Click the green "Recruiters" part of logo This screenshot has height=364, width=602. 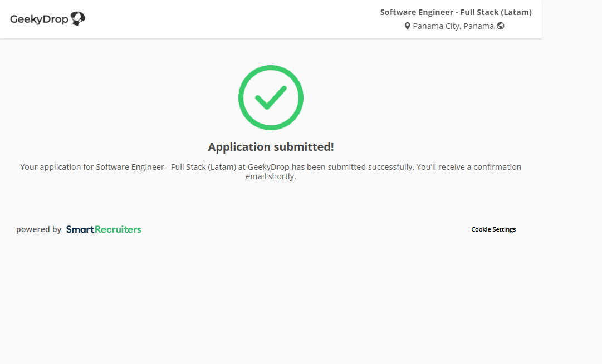pos(118,229)
